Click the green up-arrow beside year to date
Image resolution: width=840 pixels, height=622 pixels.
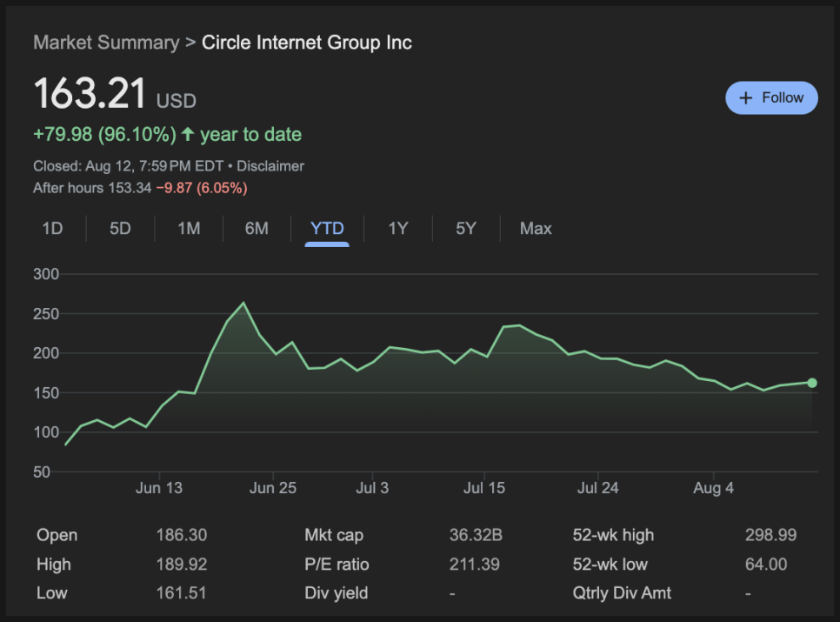(x=188, y=134)
